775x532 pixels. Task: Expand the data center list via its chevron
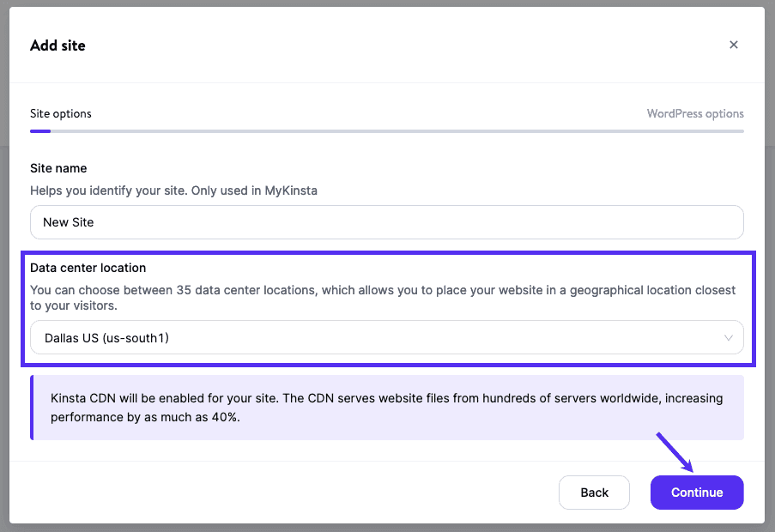[728, 337]
